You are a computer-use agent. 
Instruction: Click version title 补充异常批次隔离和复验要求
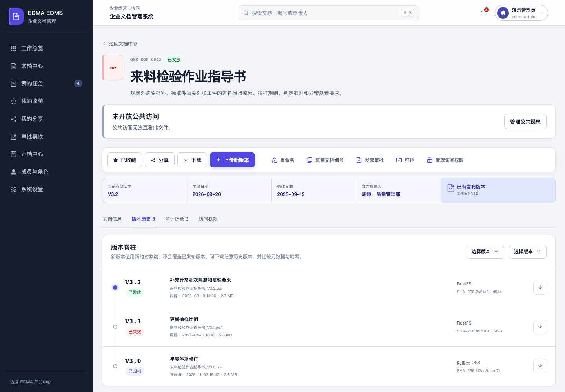click(x=200, y=280)
